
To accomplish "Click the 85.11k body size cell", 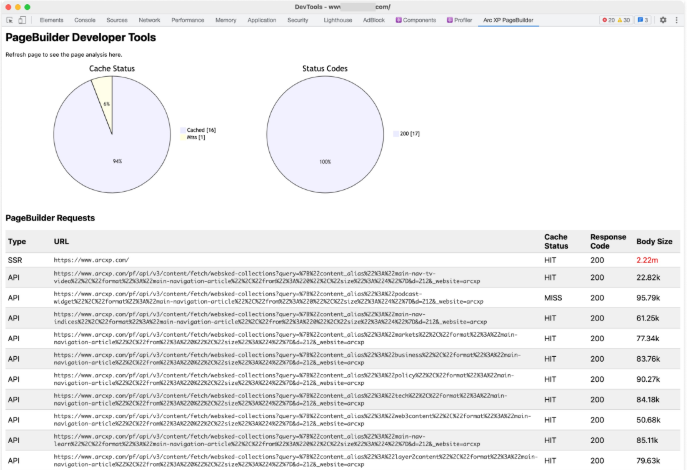I will (647, 440).
